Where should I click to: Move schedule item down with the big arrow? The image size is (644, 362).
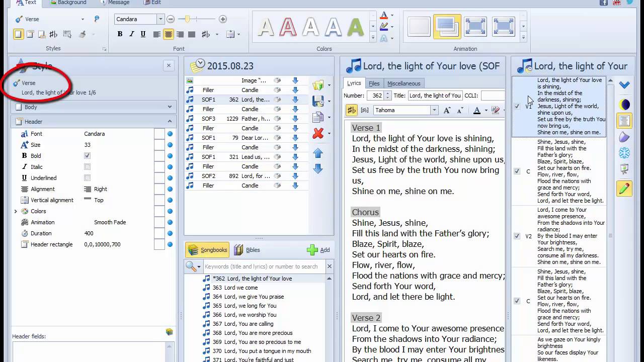click(x=318, y=169)
